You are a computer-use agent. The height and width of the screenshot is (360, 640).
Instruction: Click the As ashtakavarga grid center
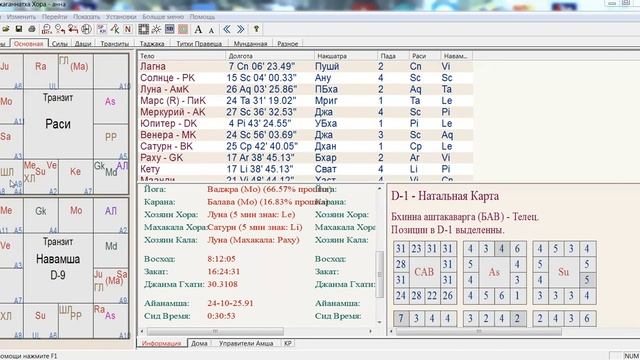(x=494, y=272)
